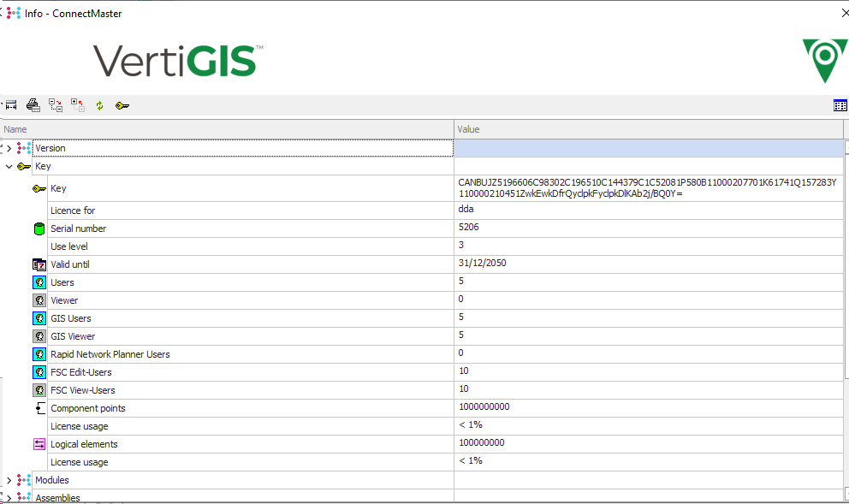Click the Assemblies row dotted icon
The width and height of the screenshot is (849, 504).
(24, 497)
